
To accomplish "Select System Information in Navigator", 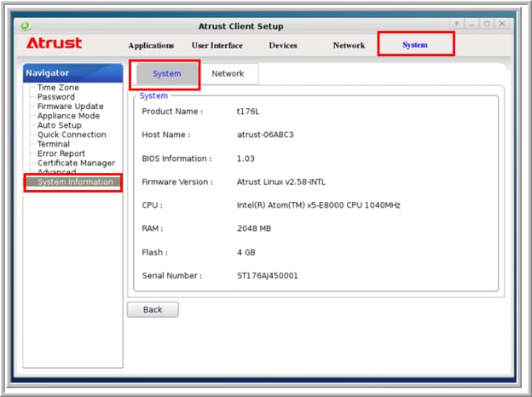I will 73,182.
